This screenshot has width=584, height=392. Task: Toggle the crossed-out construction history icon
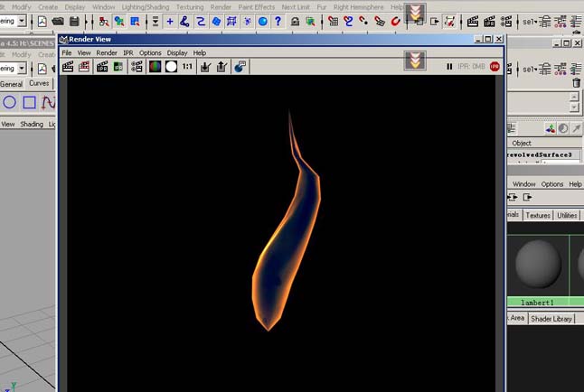[x=449, y=22]
